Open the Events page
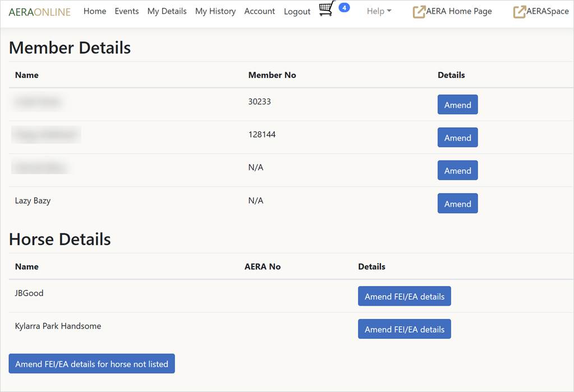 tap(126, 11)
